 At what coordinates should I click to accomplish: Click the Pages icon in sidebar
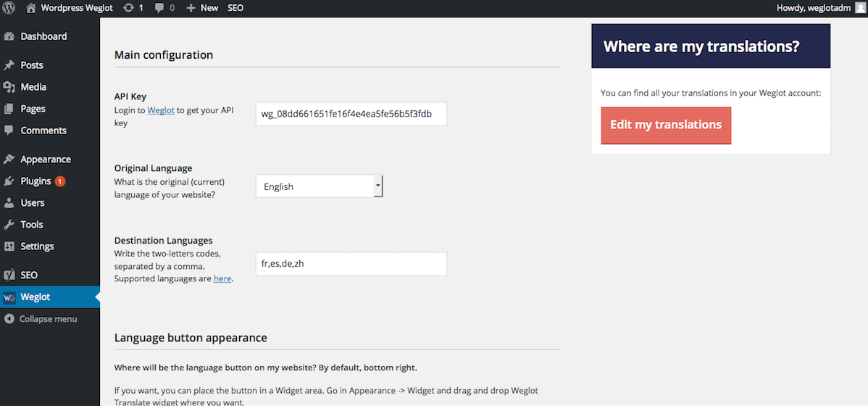coord(9,109)
